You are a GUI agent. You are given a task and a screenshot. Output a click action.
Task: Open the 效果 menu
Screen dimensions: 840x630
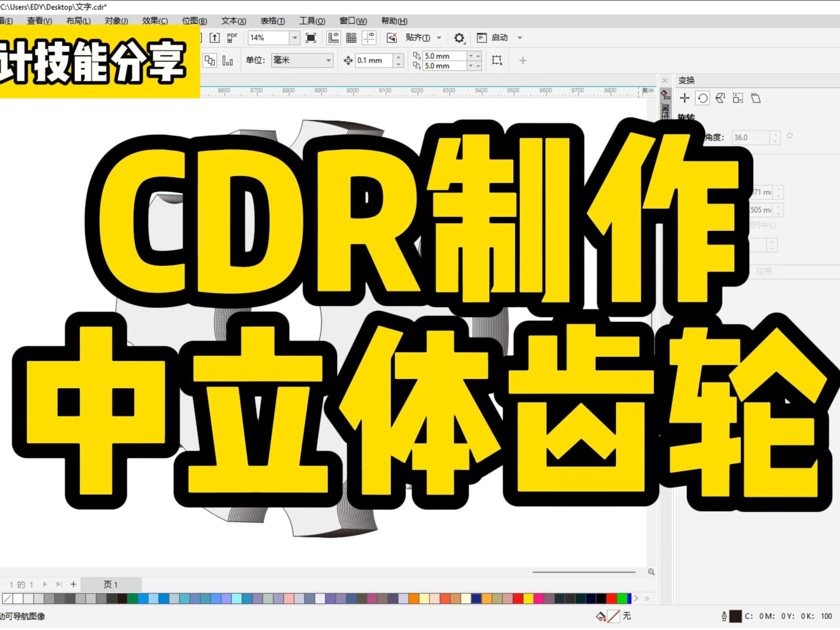tap(155, 21)
